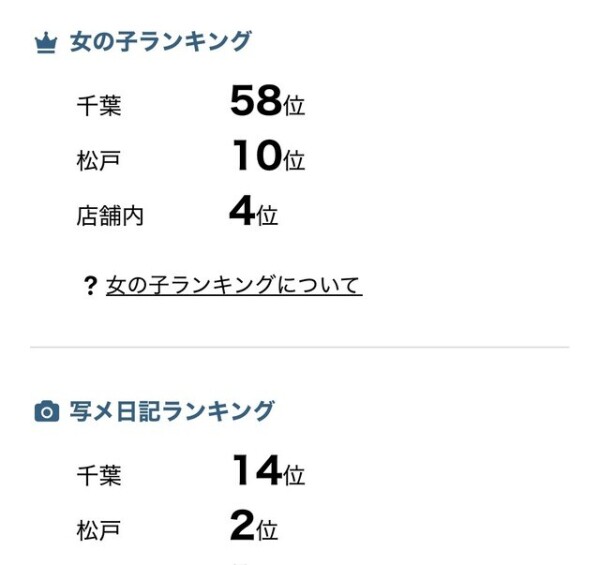Click the divider line between ranking sections
The width and height of the screenshot is (600, 565).
click(300, 347)
